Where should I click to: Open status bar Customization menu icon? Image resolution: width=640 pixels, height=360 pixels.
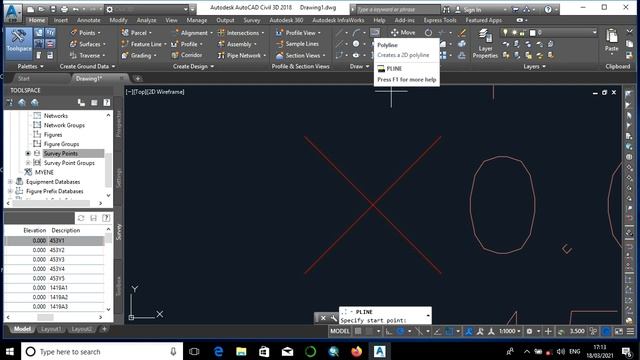tap(631, 331)
